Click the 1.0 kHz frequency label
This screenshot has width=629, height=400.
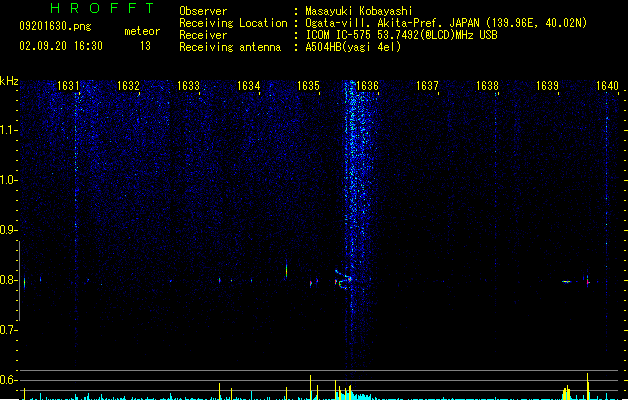click(8, 180)
